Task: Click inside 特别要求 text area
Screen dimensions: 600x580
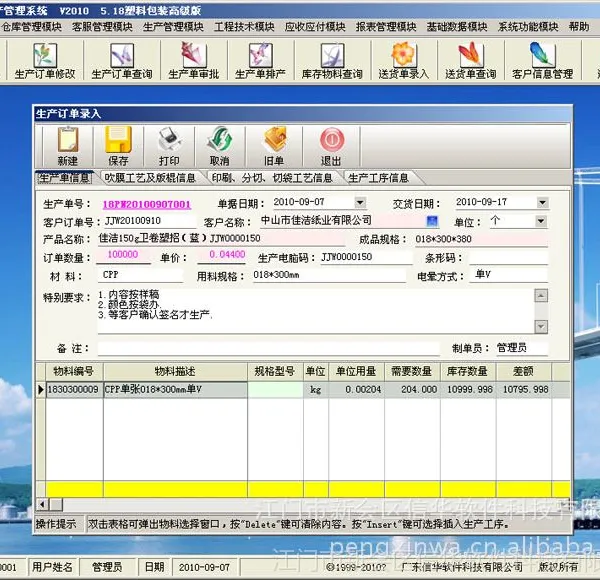Action: 315,311
